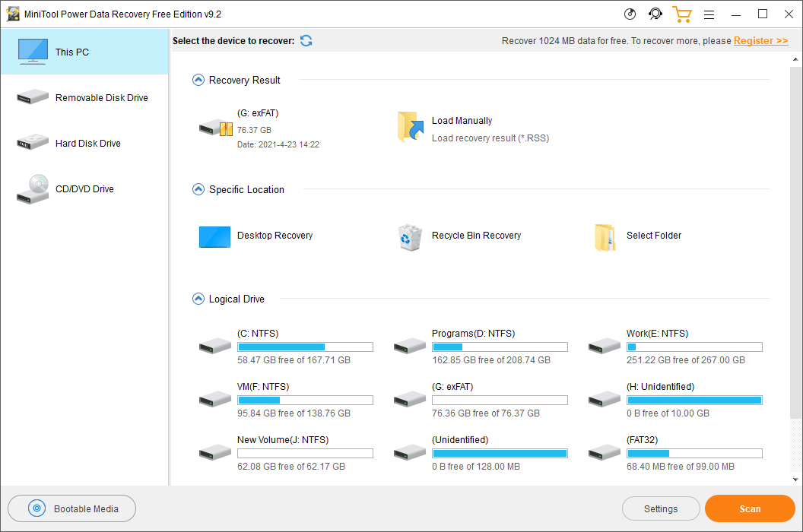The height and width of the screenshot is (532, 803).
Task: Select the Work E: drive icon
Action: (605, 346)
